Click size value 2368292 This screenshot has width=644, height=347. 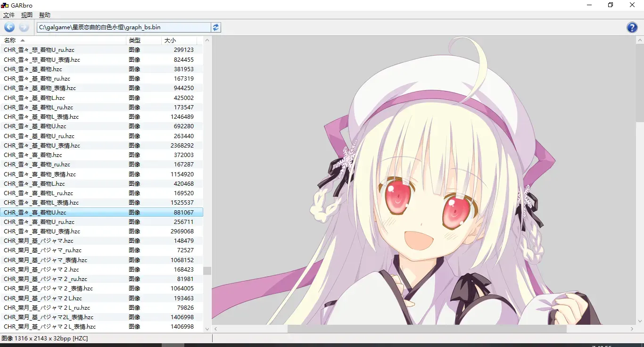click(x=182, y=145)
